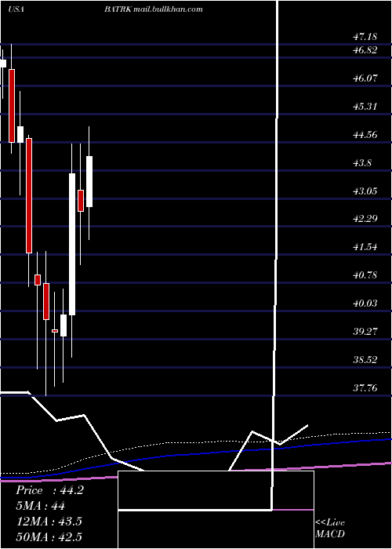
Task: Click the 37.76 price axis label
Action: pyautogui.click(x=365, y=388)
